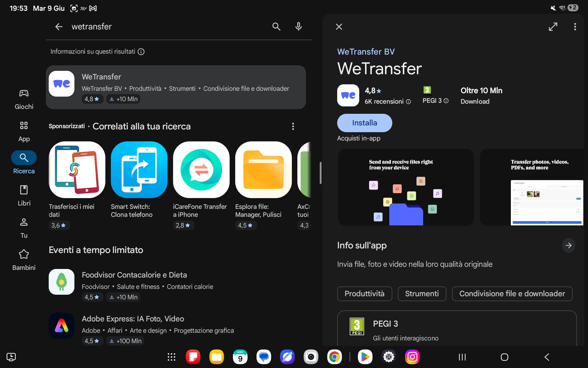This screenshot has width=588, height=368.
Task: Open WeTransfer search result card
Action: coord(176,87)
